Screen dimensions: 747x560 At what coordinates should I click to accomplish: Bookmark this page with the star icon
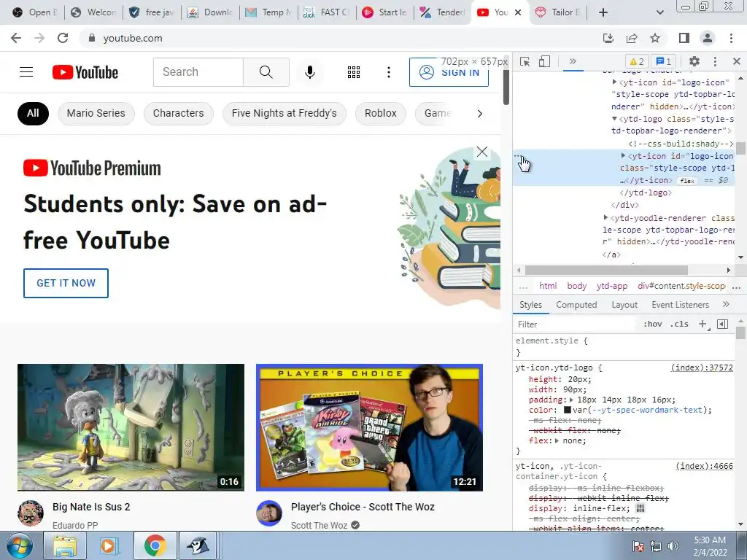655,38
